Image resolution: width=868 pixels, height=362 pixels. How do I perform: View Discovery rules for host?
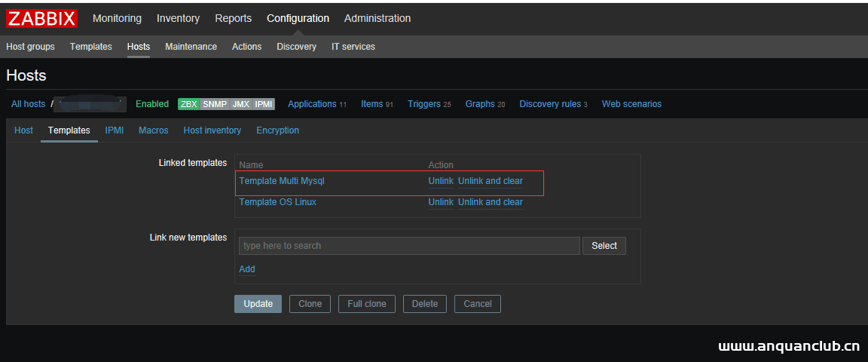[x=549, y=104]
